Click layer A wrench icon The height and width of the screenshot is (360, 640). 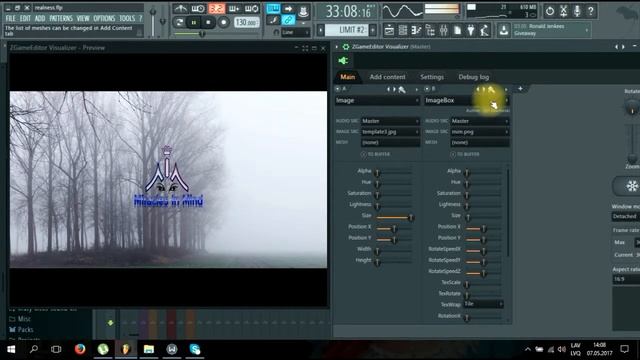click(402, 89)
